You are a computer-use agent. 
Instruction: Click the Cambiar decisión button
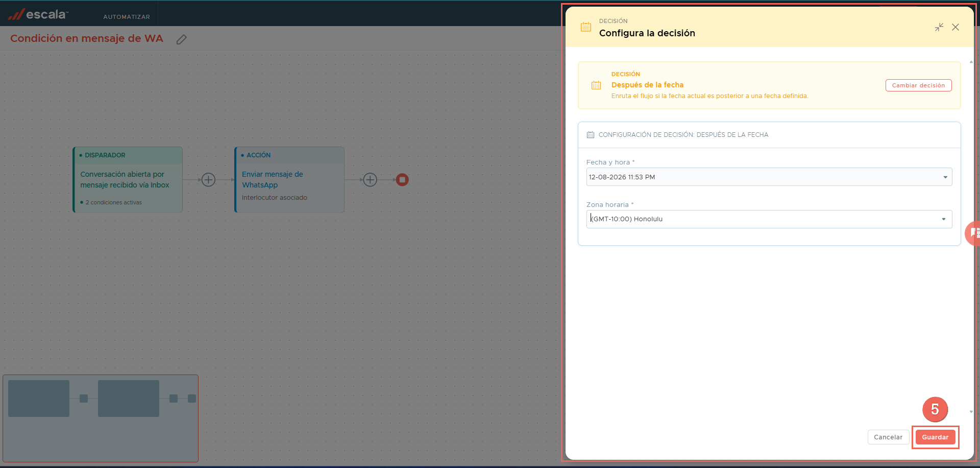918,85
